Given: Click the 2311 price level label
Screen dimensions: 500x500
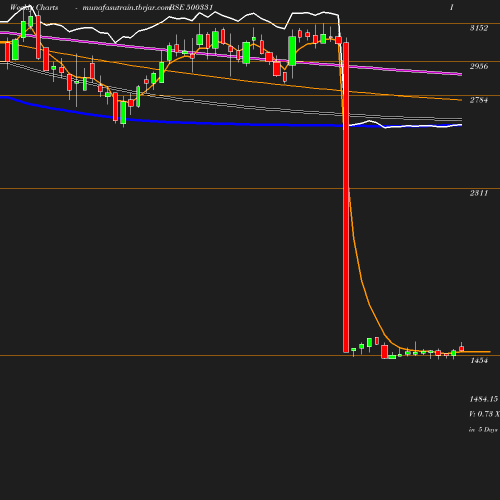Looking at the screenshot, I should (x=479, y=193).
